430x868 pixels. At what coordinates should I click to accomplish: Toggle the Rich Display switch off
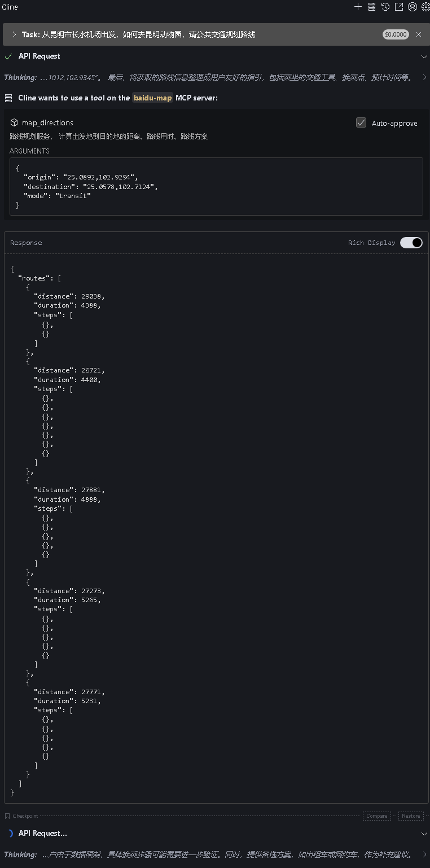coord(411,243)
